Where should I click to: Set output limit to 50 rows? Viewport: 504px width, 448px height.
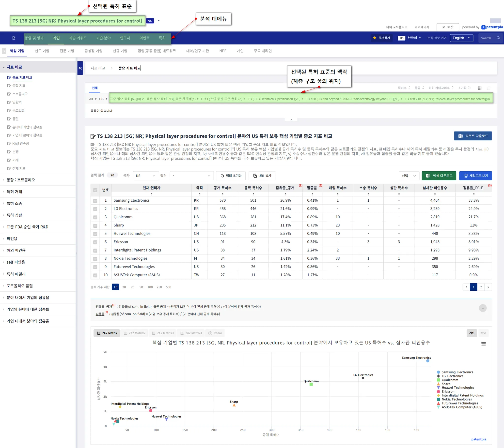(141, 287)
